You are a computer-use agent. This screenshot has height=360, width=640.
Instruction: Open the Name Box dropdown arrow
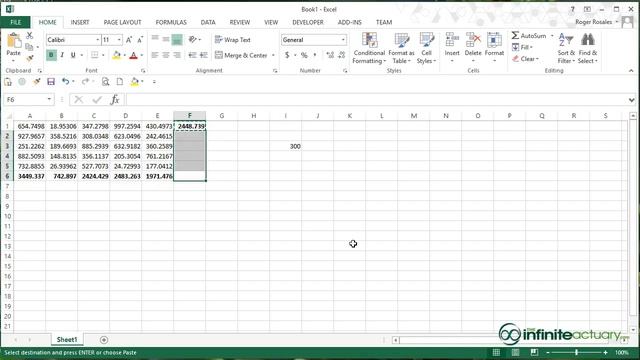coord(49,99)
